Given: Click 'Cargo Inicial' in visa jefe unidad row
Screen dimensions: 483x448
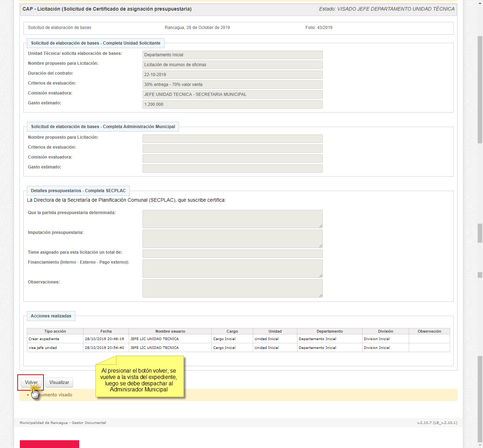Looking at the screenshot, I should click(x=224, y=348).
